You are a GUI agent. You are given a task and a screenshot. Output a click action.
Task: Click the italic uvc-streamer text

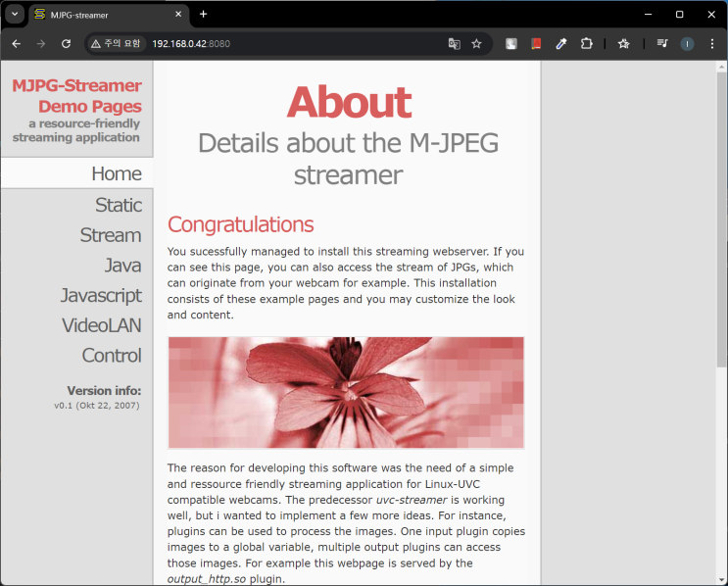tap(412, 500)
